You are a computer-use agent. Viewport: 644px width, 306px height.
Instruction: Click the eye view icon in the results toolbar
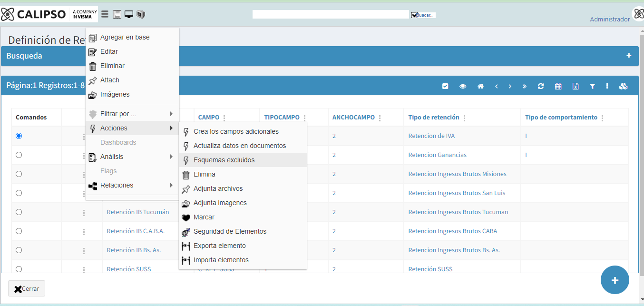(463, 86)
